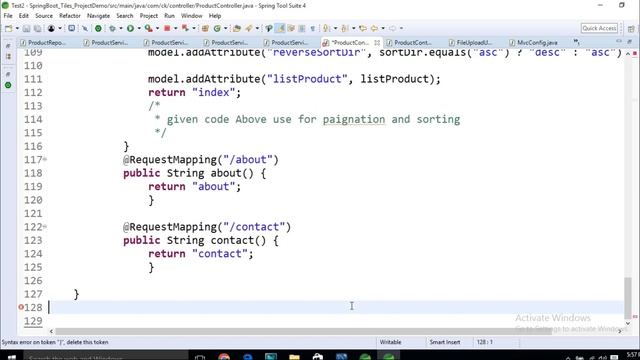The height and width of the screenshot is (360, 640).
Task: Open the Back navigation history dropdown
Action: pyautogui.click(x=383, y=28)
